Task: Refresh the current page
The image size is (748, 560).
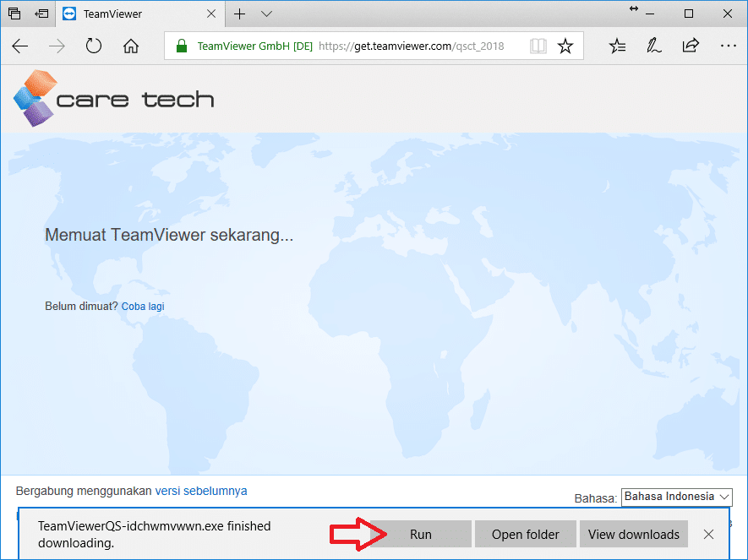Action: [x=94, y=46]
